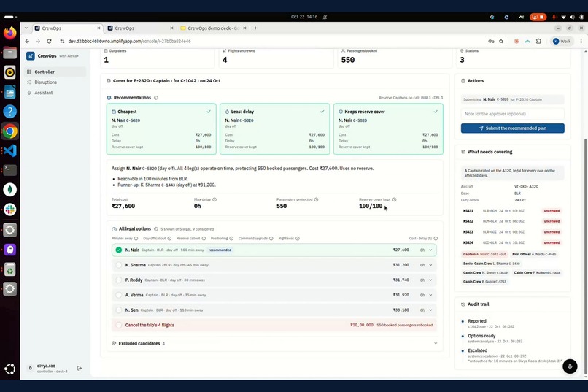
Task: Click info icon next to Recommendations
Action: pos(156,98)
